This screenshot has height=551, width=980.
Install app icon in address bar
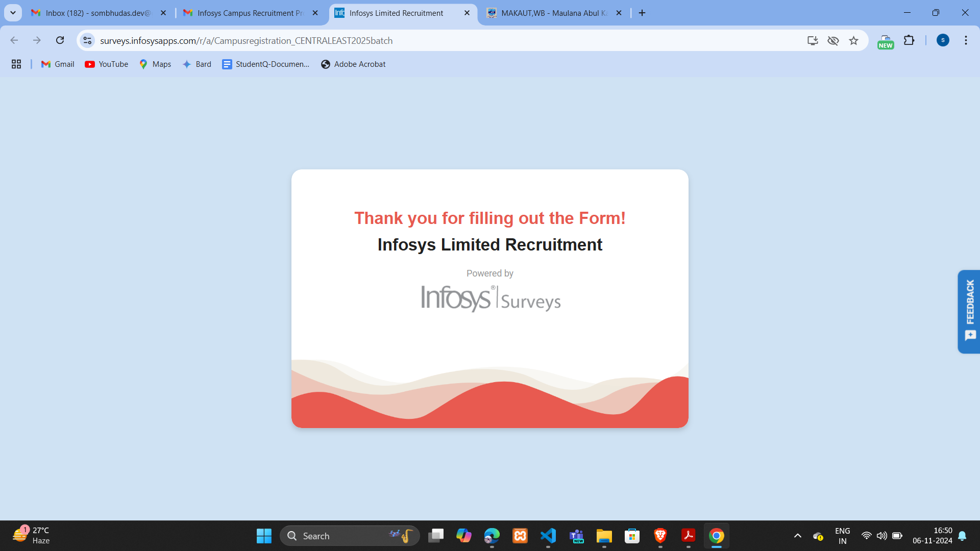(813, 40)
